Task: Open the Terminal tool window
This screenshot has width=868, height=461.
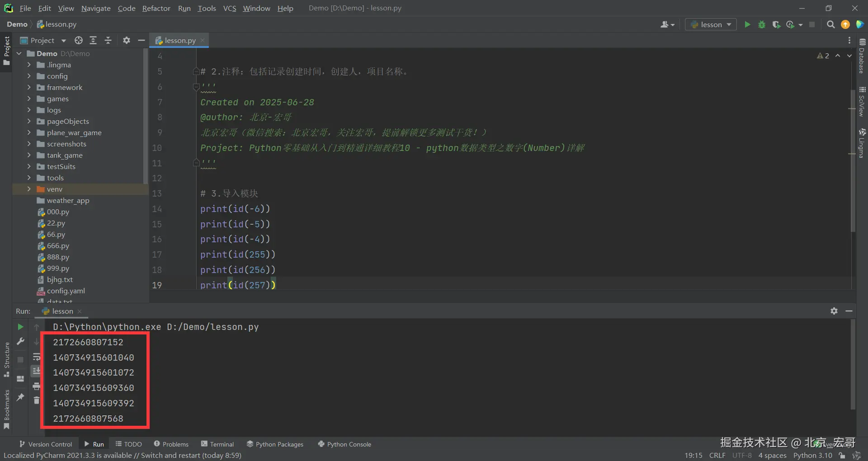Action: click(217, 444)
